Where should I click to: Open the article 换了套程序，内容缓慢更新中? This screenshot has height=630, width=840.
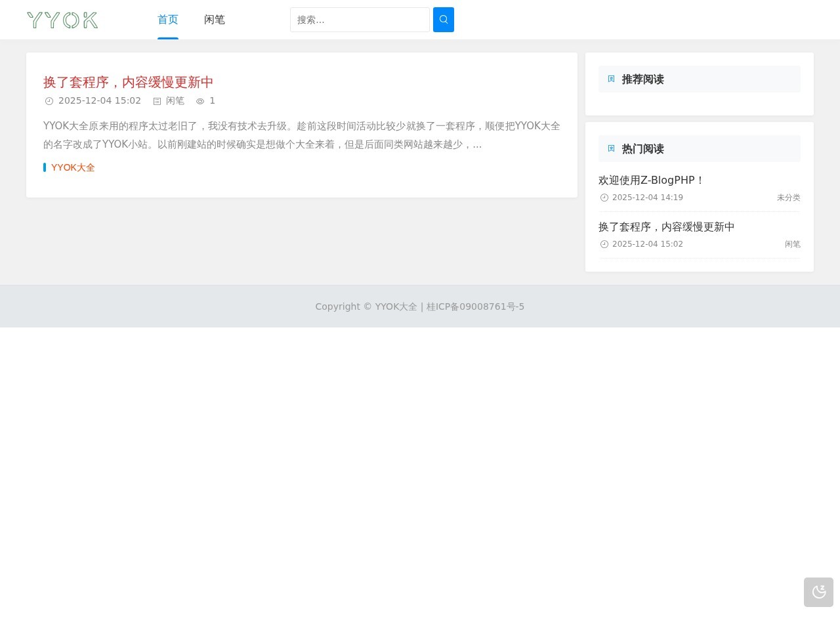pos(128,82)
